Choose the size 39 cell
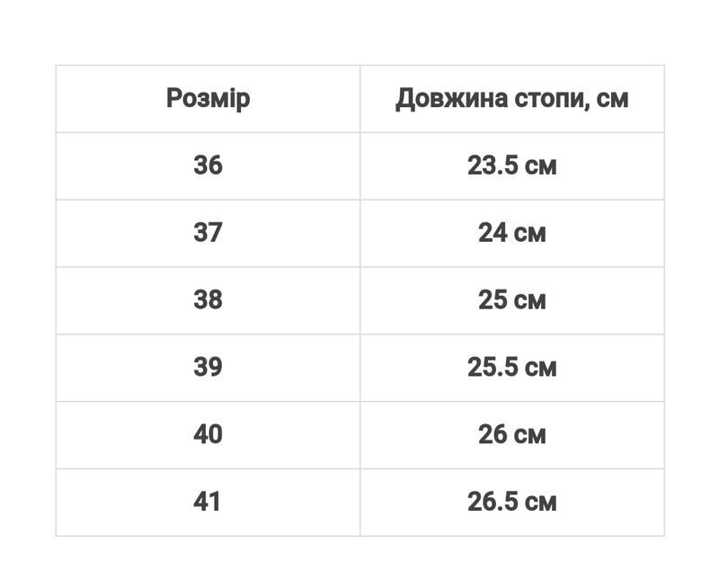The width and height of the screenshot is (719, 588). 208,367
